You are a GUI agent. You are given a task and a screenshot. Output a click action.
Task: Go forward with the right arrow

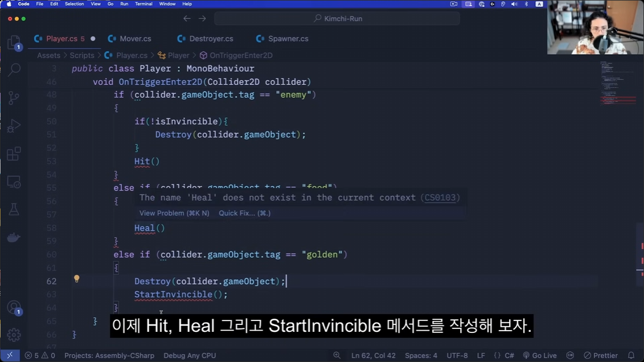pos(202,18)
